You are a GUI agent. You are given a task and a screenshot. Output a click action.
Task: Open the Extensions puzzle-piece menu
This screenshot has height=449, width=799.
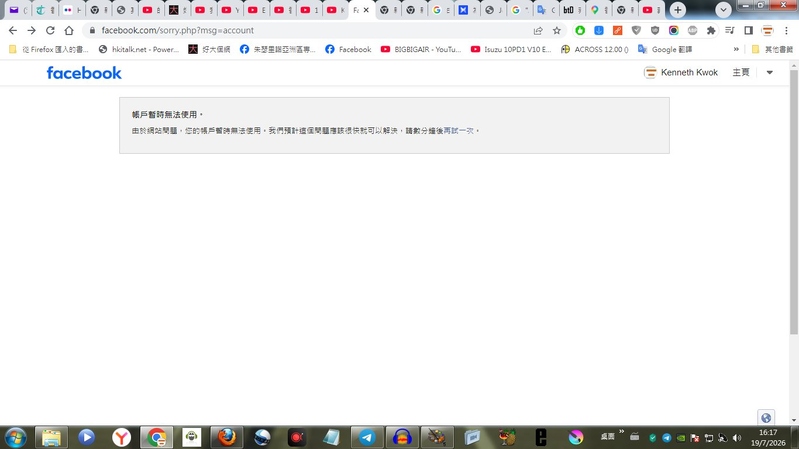tap(711, 31)
